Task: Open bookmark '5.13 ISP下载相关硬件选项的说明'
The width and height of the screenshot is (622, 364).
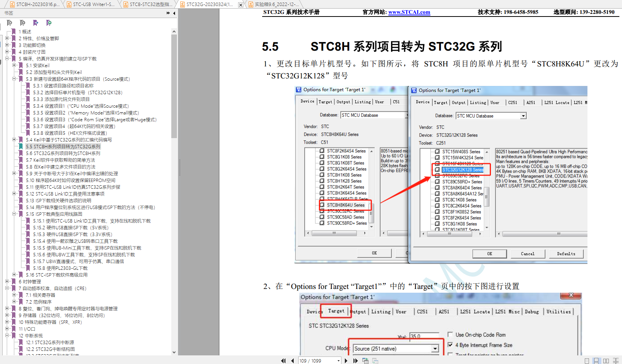Action: (59, 201)
